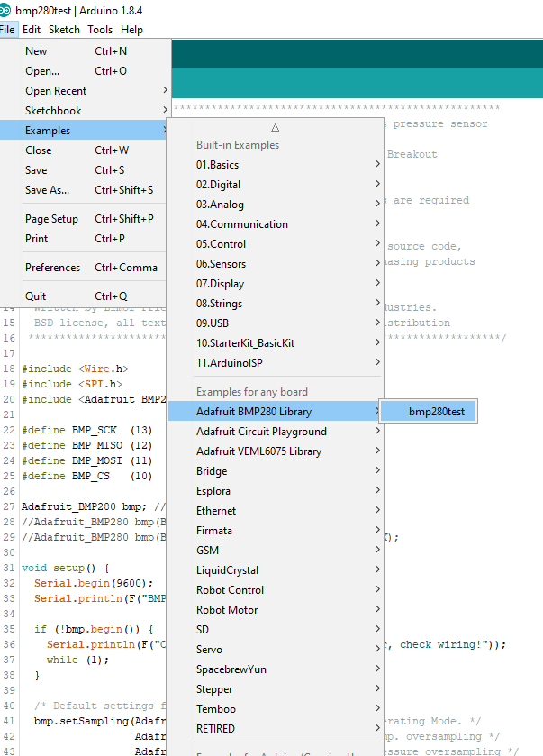Choose Open... in the File menu

[85, 71]
